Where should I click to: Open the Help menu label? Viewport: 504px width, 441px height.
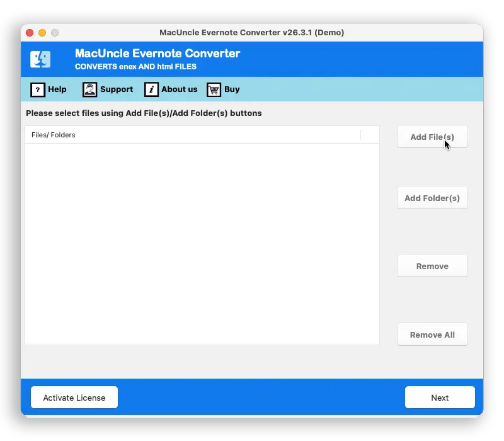(x=57, y=89)
